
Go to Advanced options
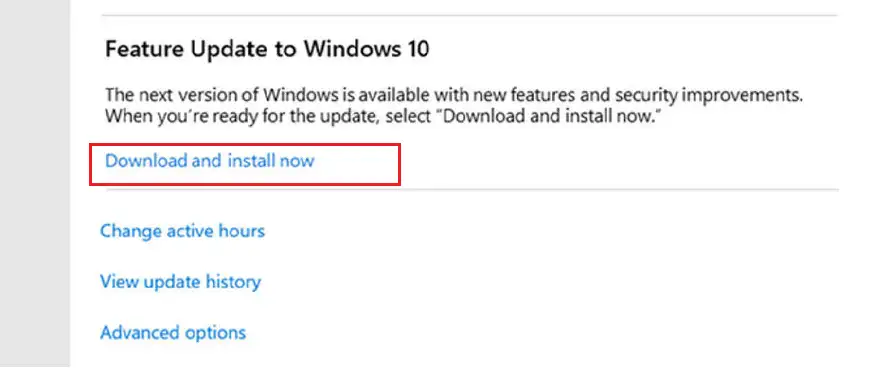173,332
